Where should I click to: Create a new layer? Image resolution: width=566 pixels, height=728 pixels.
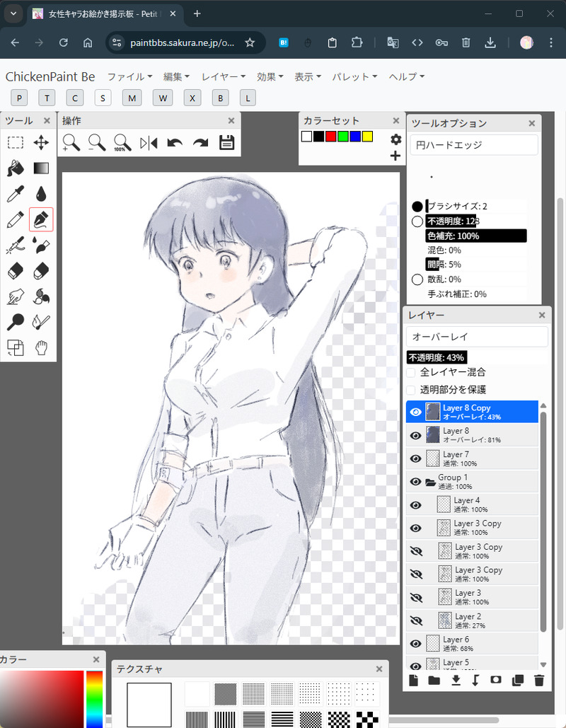[x=413, y=680]
